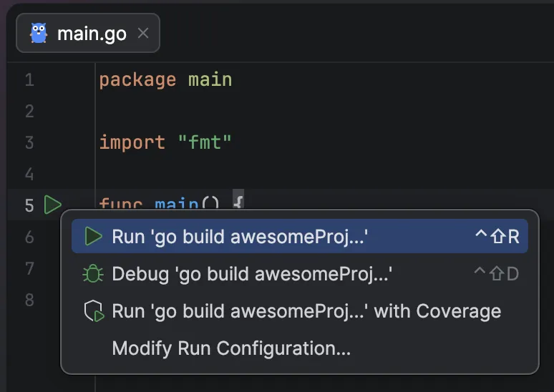Click the play icon beside Run 'go build'
The width and height of the screenshot is (554, 392).
coord(94,237)
